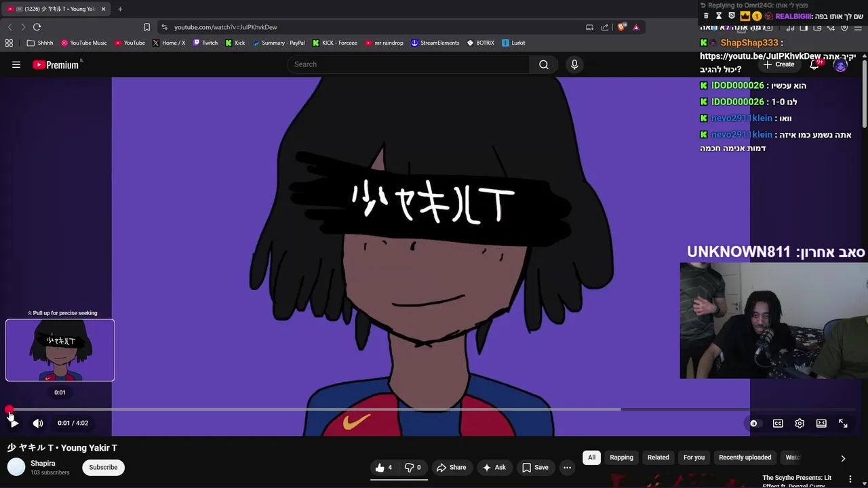Click the red progress scrubber handle
The width and height of the screenshot is (868, 488).
[x=9, y=409]
